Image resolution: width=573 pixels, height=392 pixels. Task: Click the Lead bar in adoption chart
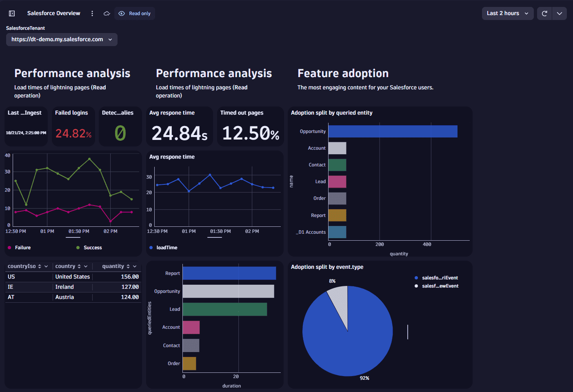coord(337,182)
